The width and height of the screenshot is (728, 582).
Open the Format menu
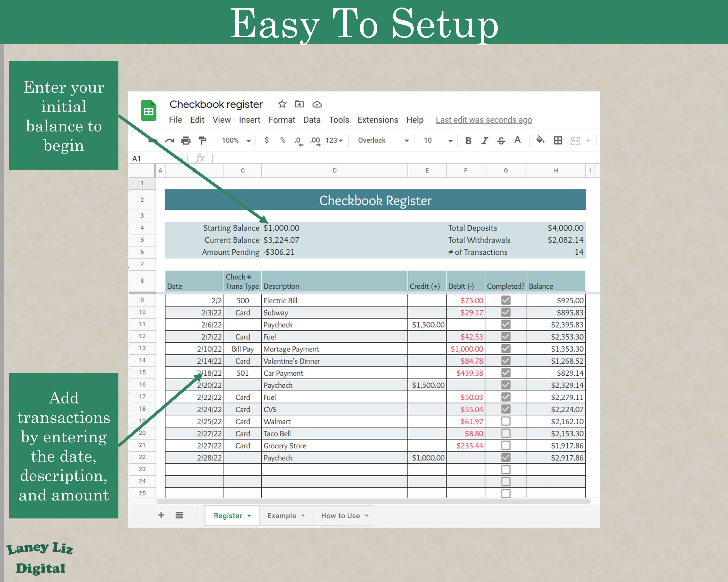(x=282, y=120)
